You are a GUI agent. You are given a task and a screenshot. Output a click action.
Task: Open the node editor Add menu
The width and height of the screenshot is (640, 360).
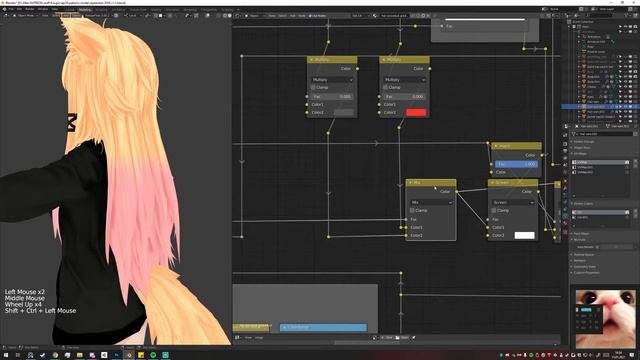[292, 16]
